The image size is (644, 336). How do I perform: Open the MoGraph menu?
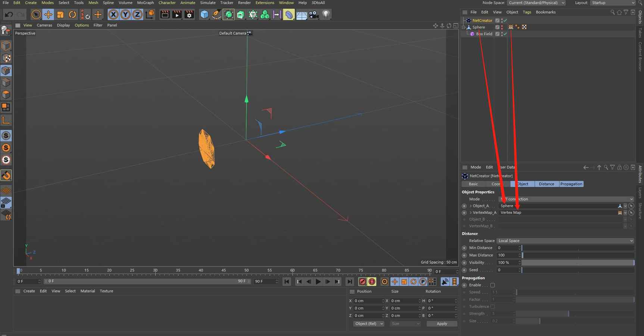click(x=145, y=3)
